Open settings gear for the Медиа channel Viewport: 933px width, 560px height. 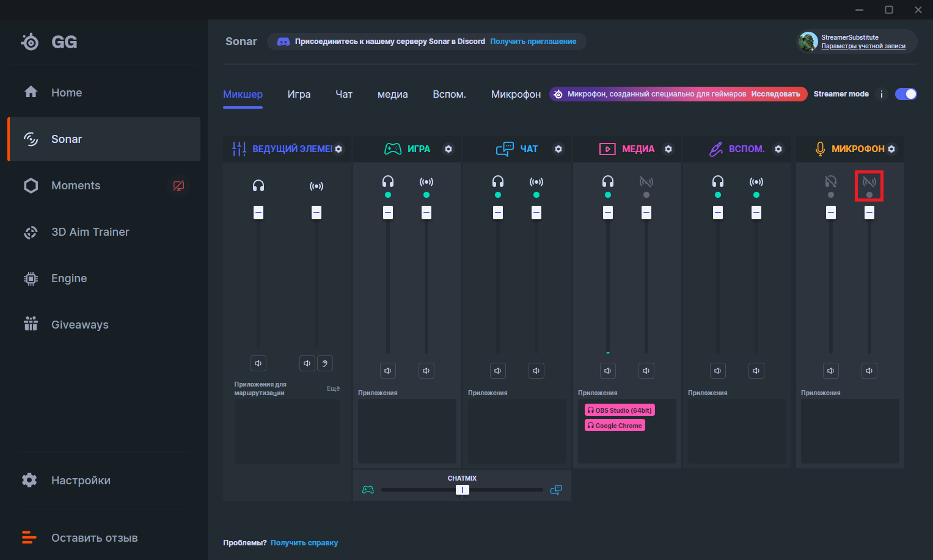pos(668,149)
